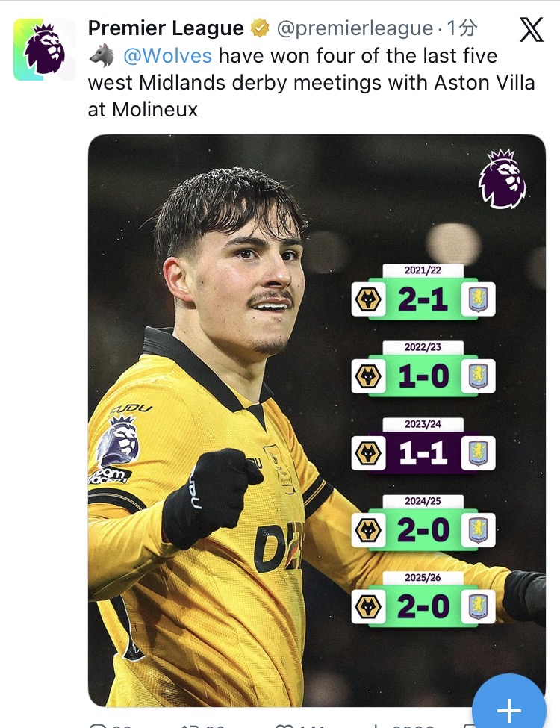Click the Aston Villa badge in 2025/26 row
The width and height of the screenshot is (560, 728).
(477, 606)
